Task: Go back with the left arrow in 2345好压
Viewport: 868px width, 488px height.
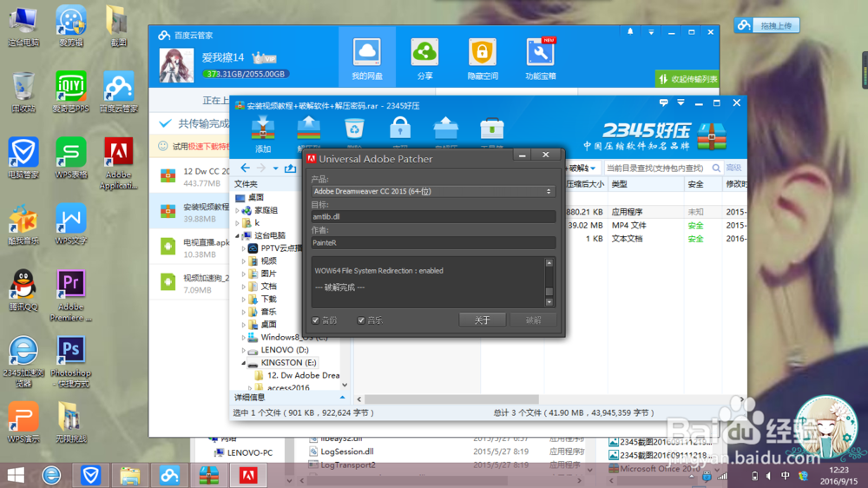Action: point(246,168)
